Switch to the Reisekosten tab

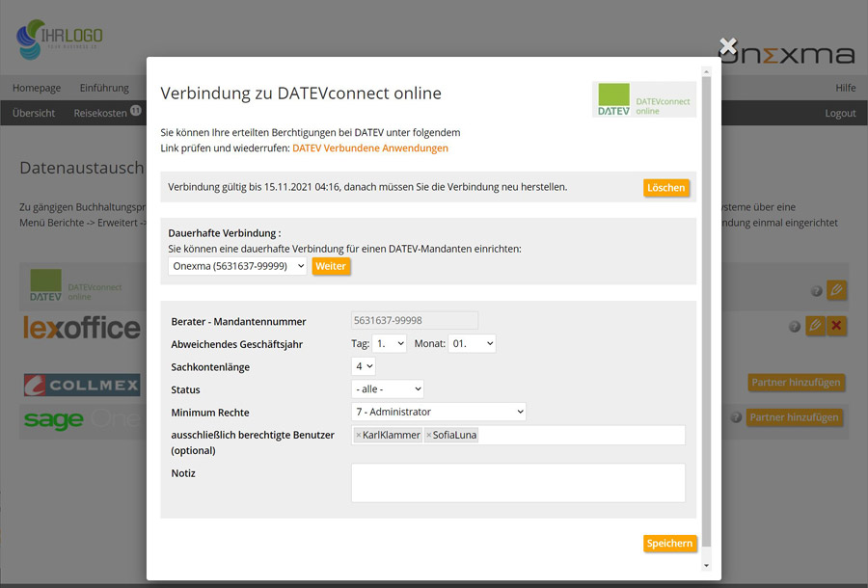click(100, 112)
